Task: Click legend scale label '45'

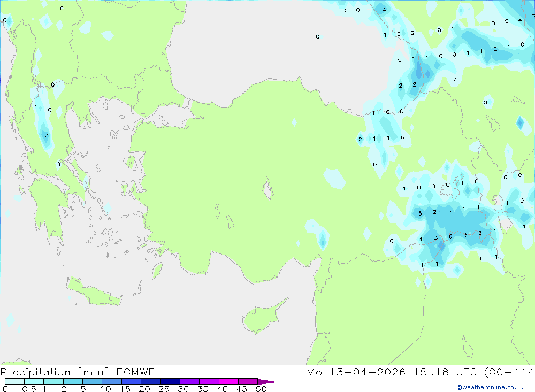Action: 242,389
